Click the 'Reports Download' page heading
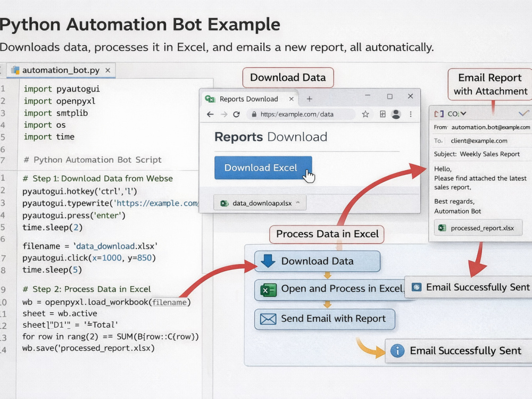 pos(271,137)
